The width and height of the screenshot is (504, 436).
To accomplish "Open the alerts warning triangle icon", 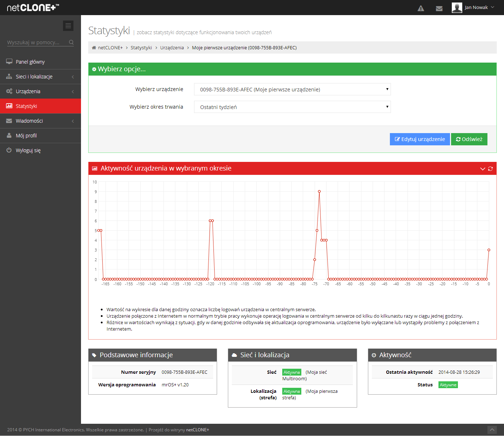I will coord(420,8).
